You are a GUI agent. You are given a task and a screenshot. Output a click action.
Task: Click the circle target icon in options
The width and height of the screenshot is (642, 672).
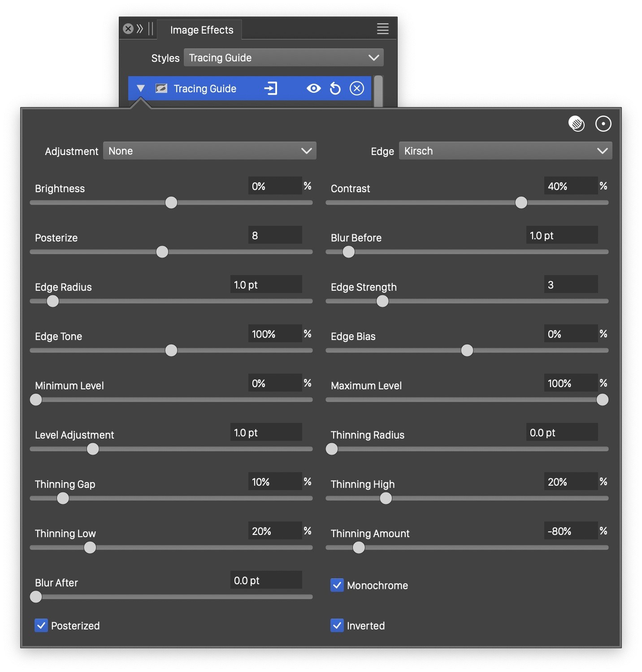pyautogui.click(x=603, y=124)
